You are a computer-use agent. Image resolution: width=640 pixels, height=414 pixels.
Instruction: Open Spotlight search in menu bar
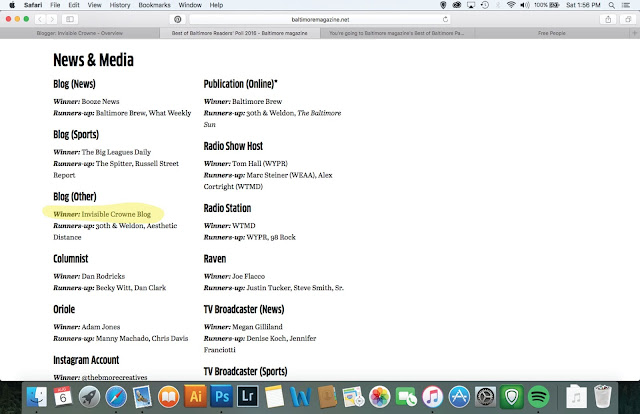point(611,5)
